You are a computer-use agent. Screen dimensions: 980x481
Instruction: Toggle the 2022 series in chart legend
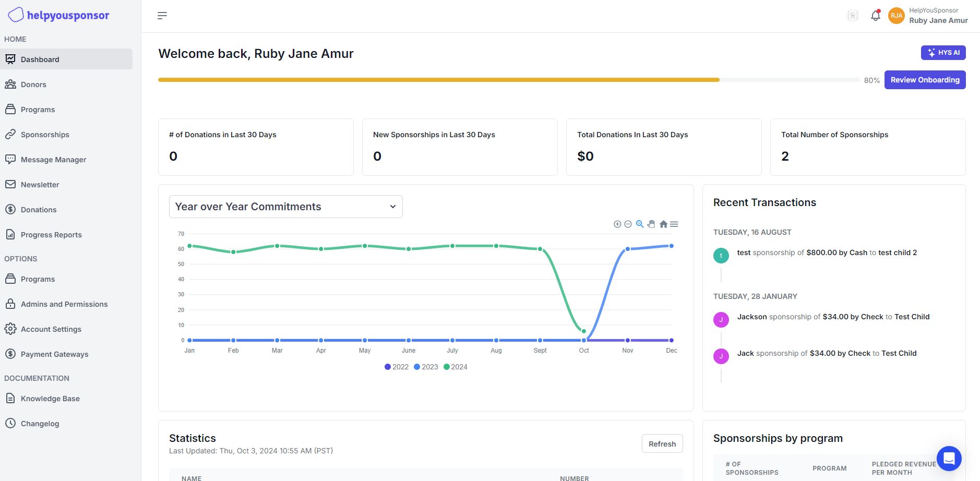click(x=397, y=367)
